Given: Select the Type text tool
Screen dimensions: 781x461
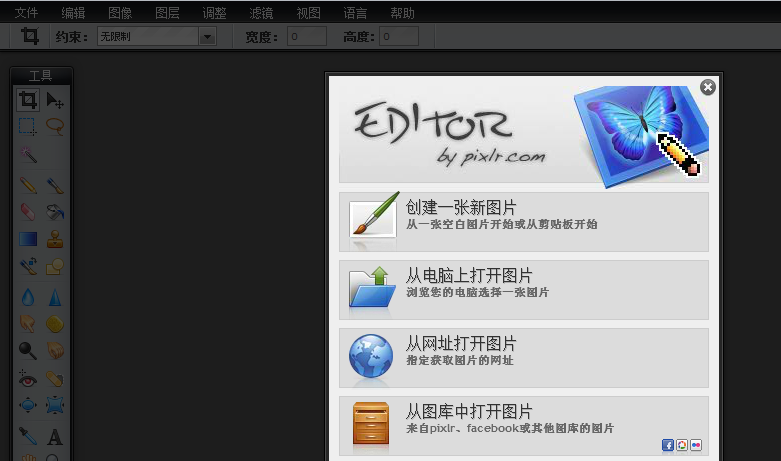Looking at the screenshot, I should (55, 437).
